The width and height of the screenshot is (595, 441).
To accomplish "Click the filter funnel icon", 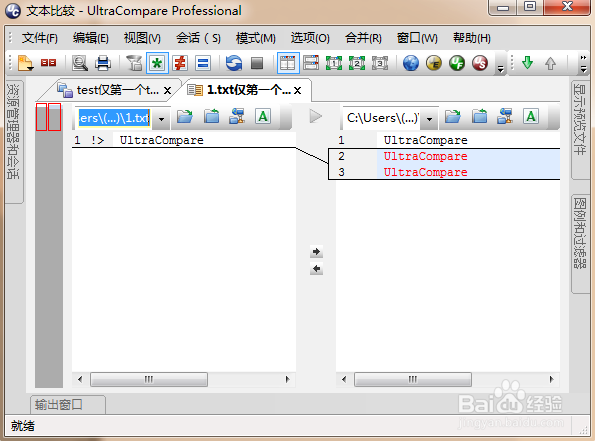I will (x=134, y=63).
